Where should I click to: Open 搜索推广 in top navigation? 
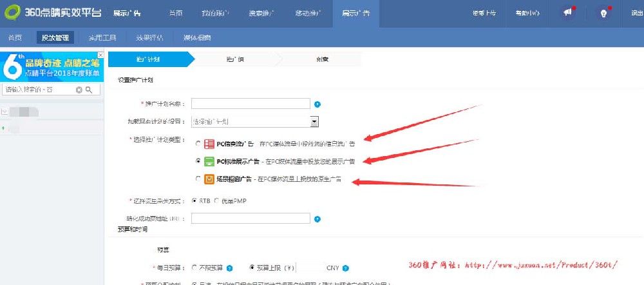[261, 13]
